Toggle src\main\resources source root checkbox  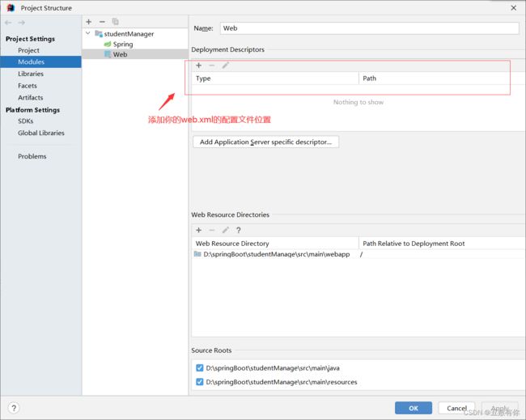coord(200,382)
